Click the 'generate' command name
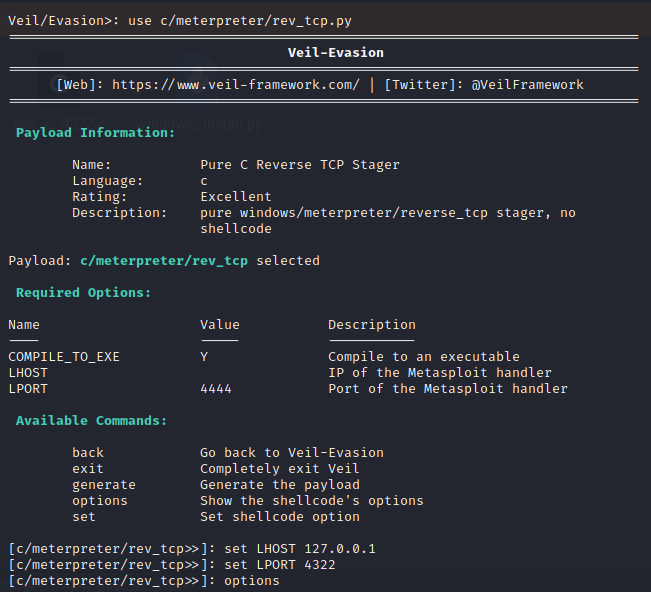651x592 pixels. [x=104, y=485]
